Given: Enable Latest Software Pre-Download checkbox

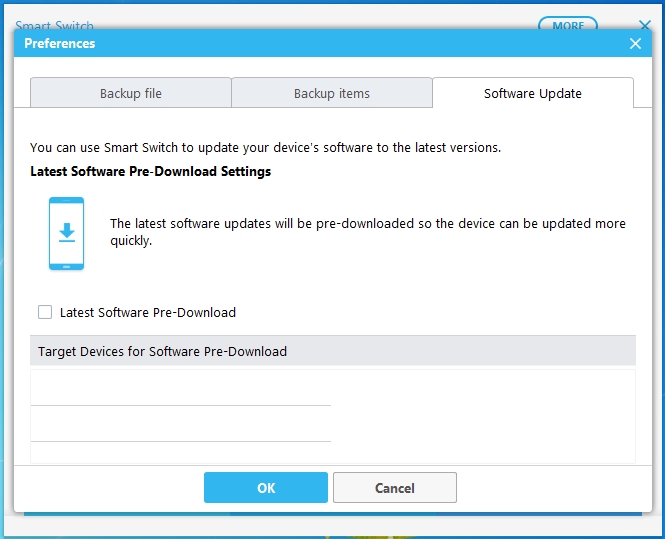Looking at the screenshot, I should click(45, 312).
